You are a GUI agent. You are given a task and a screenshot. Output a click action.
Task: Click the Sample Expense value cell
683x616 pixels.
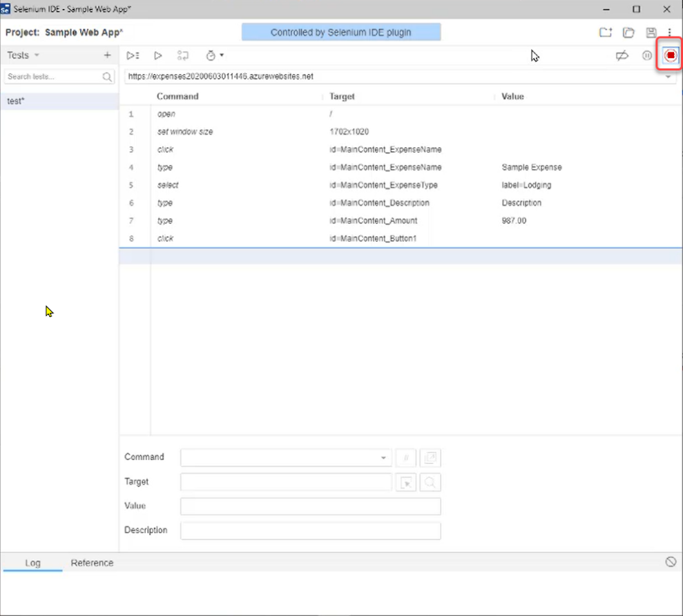click(532, 167)
